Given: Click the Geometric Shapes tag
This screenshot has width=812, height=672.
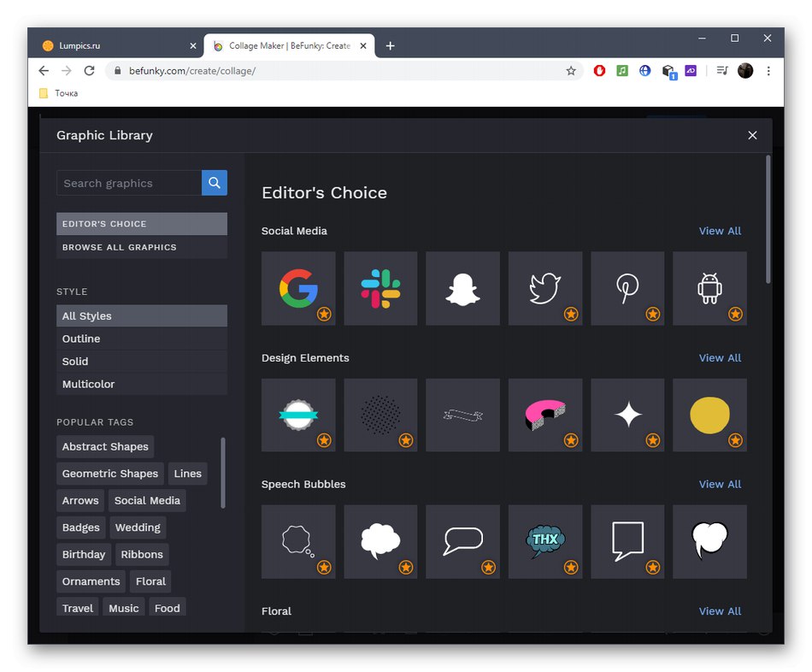Looking at the screenshot, I should pyautogui.click(x=109, y=474).
